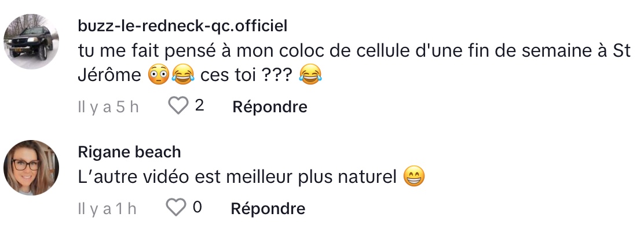Screen dimensions: 644x228
Task: Click the like count of 2
Action: point(200,106)
